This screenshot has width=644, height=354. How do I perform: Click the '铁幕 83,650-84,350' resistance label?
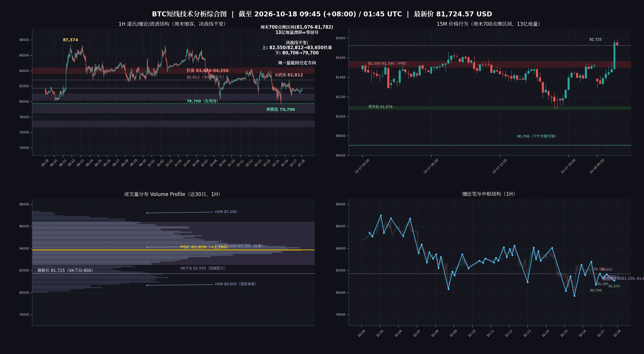pyautogui.click(x=207, y=71)
